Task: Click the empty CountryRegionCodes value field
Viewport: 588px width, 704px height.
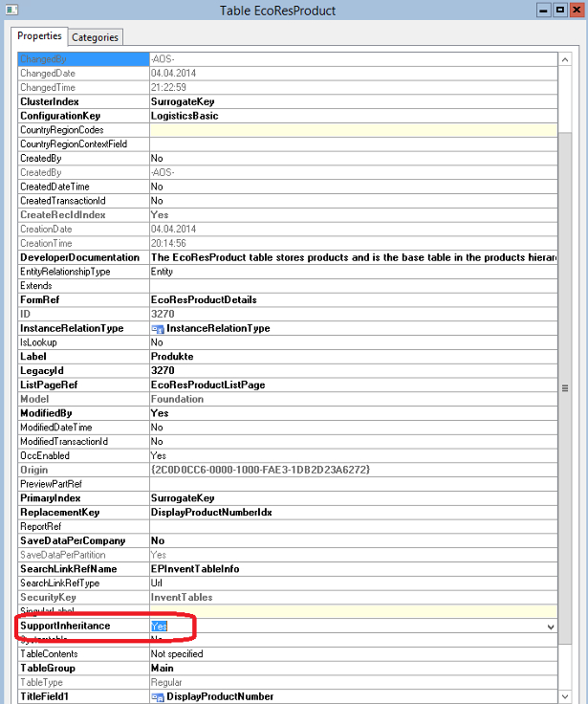Action: coord(353,130)
